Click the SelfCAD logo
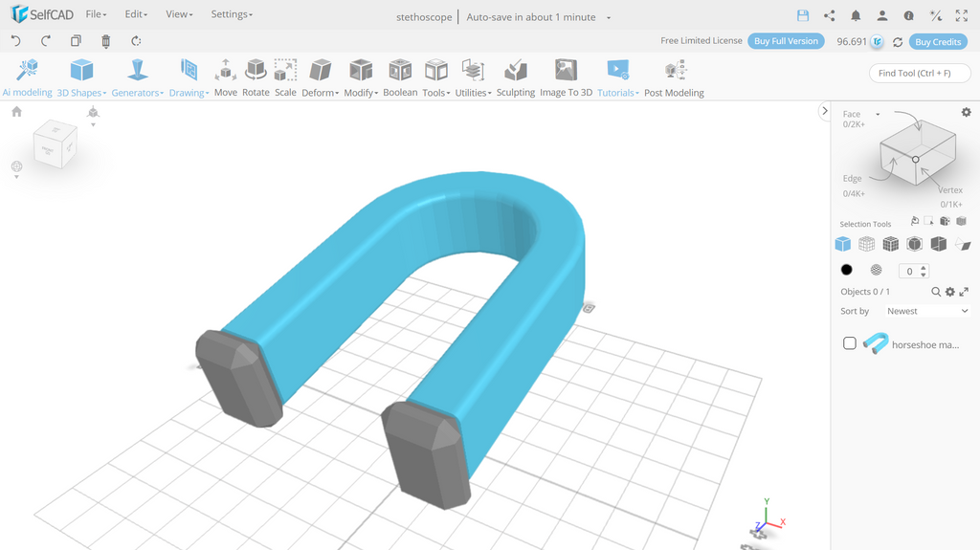This screenshot has width=980, height=550. click(42, 13)
